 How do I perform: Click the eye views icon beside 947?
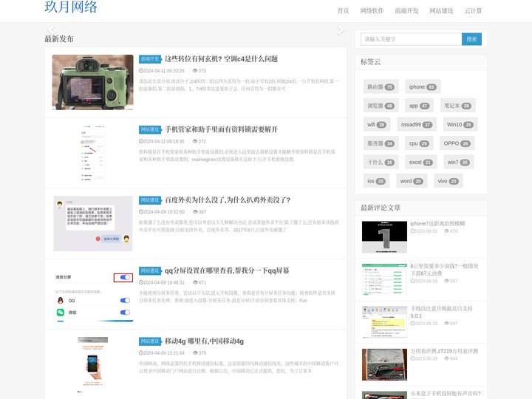click(447, 281)
